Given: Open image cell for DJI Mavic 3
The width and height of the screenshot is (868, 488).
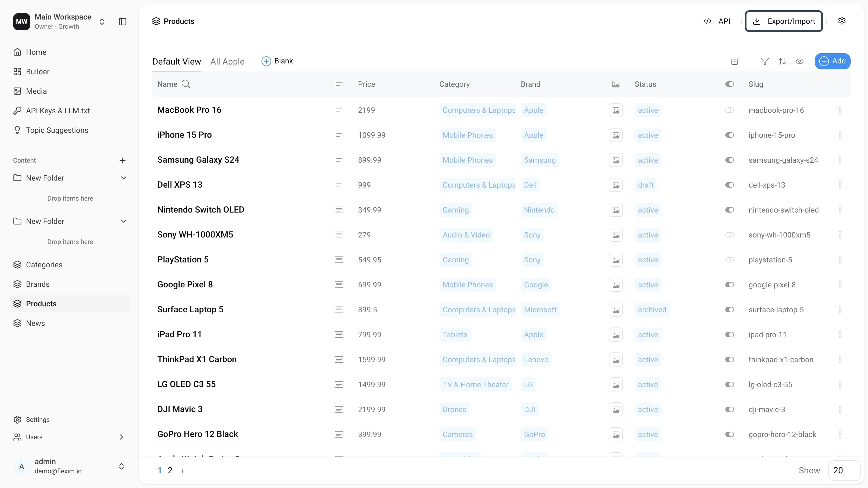Looking at the screenshot, I should [x=616, y=409].
